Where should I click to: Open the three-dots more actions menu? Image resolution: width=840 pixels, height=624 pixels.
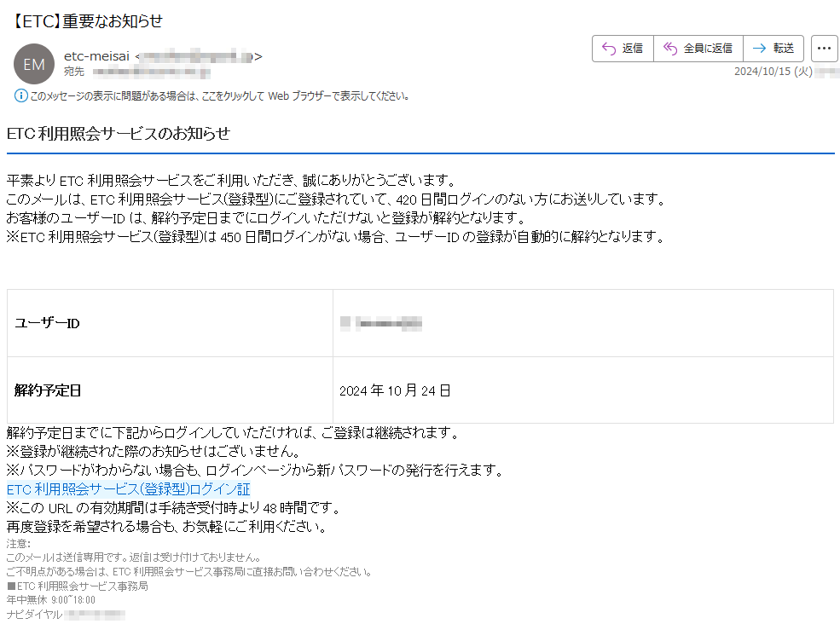pos(824,49)
